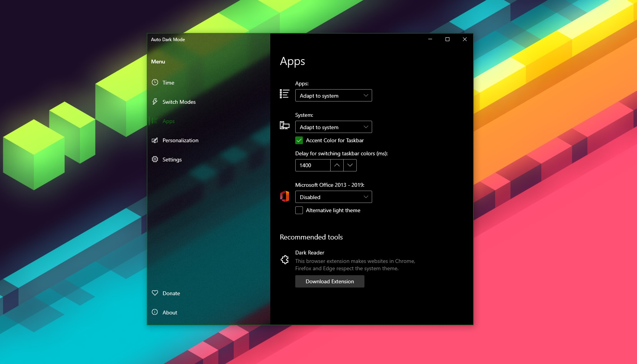Open the Apps 'Adapt to system' dropdown
Viewport: 637px width, 364px height.
[333, 95]
